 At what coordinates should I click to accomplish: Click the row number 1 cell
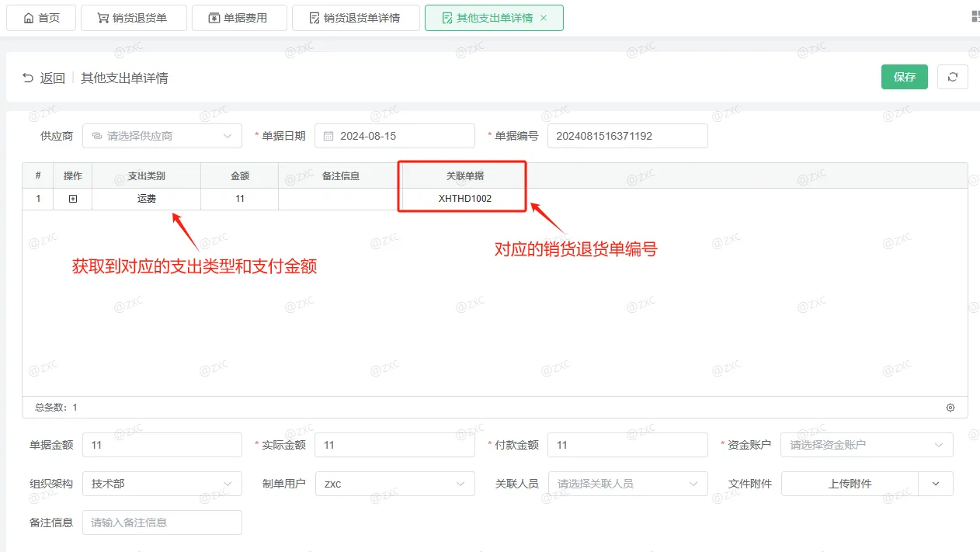38,199
